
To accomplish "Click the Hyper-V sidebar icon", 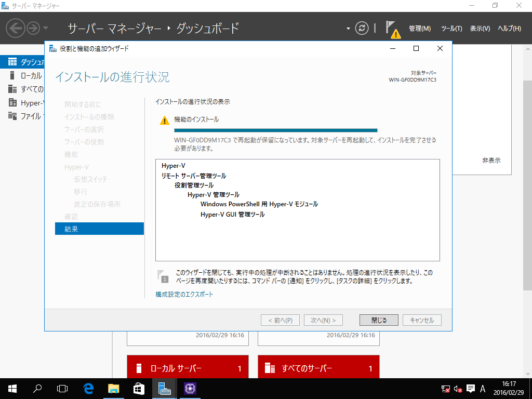I will coord(12,102).
